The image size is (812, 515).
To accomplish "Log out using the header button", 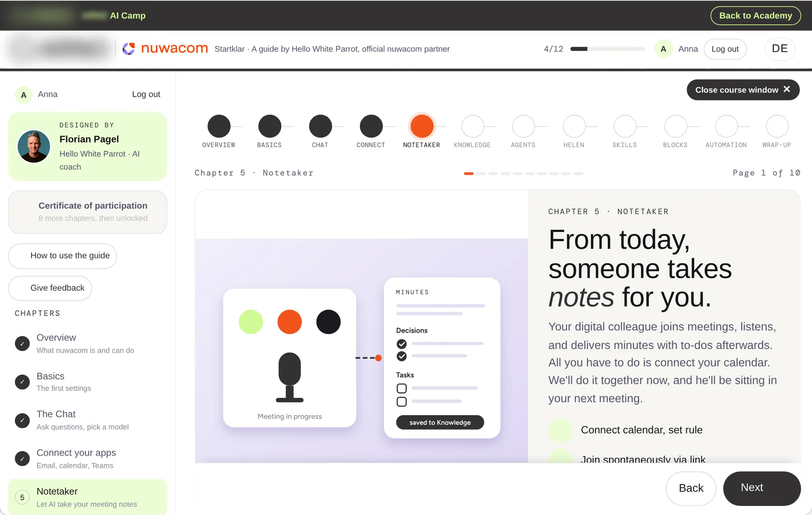I will [x=725, y=49].
